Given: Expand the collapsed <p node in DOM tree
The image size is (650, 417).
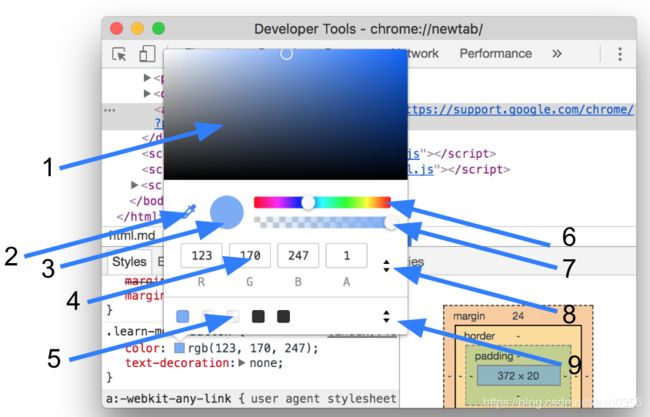Looking at the screenshot, I should pyautogui.click(x=147, y=78).
